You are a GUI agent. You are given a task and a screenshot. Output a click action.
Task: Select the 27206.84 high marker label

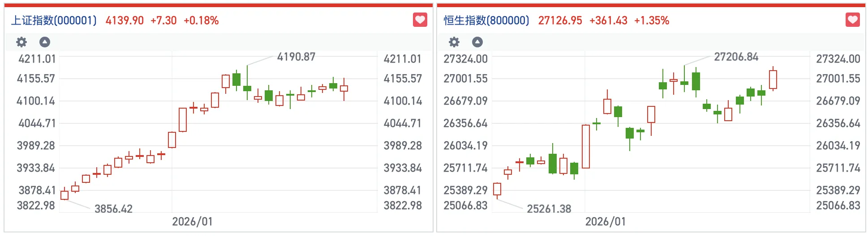736,57
